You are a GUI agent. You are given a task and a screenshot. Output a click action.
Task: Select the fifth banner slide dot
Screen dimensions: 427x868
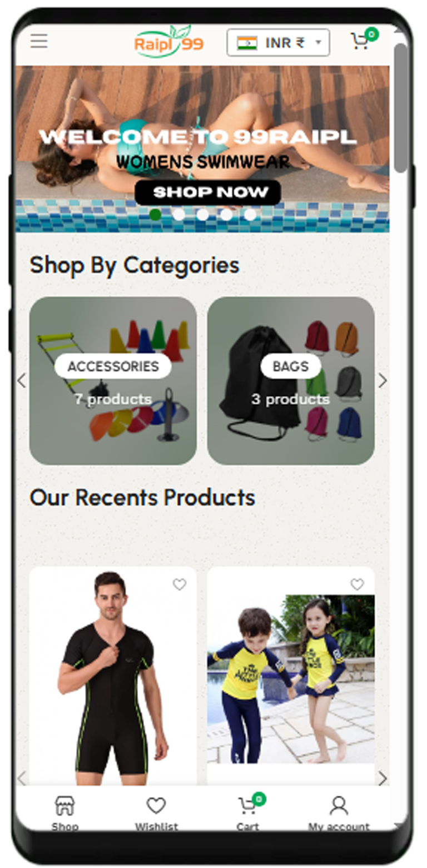(x=250, y=214)
